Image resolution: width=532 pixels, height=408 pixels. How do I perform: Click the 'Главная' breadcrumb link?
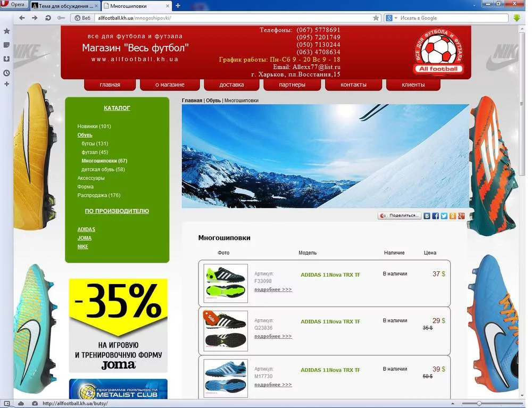point(192,101)
